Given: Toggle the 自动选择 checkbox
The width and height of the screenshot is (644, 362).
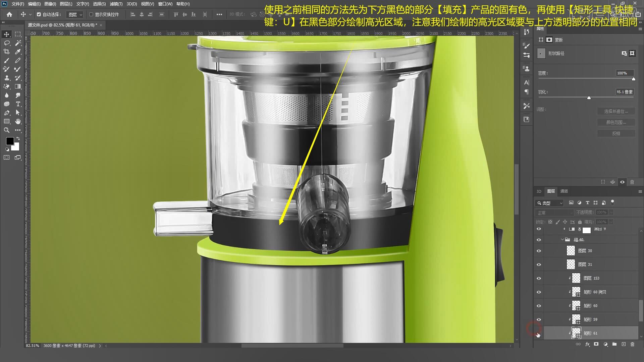Looking at the screenshot, I should click(x=39, y=14).
